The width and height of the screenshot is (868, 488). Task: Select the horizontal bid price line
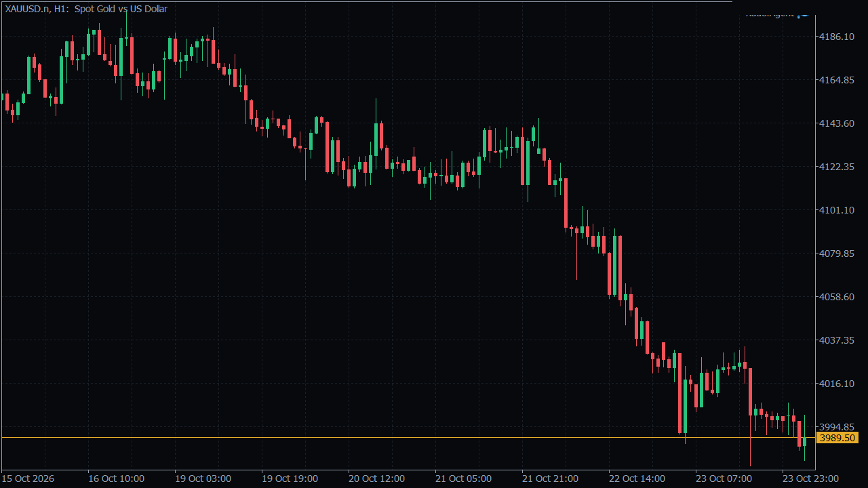(x=407, y=438)
